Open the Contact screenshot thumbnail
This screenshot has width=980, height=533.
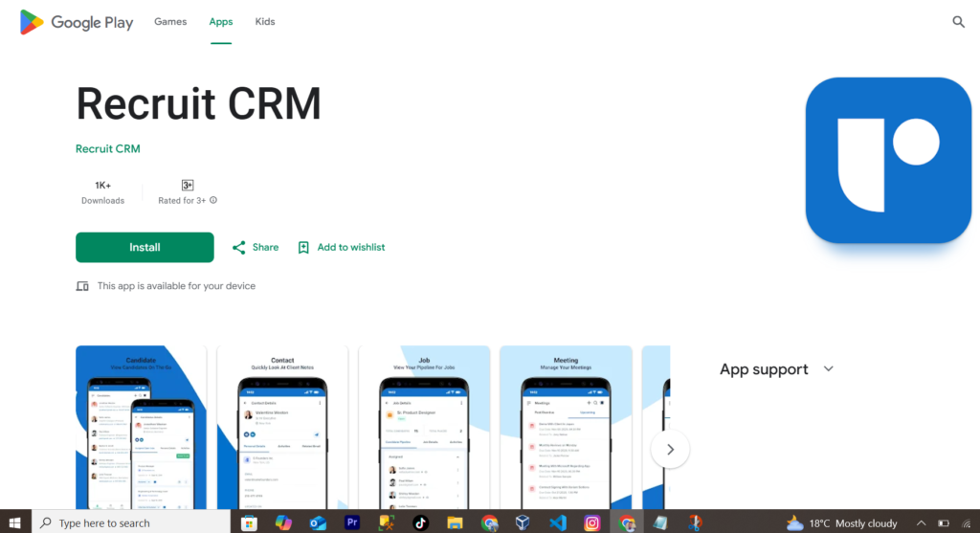pos(282,428)
